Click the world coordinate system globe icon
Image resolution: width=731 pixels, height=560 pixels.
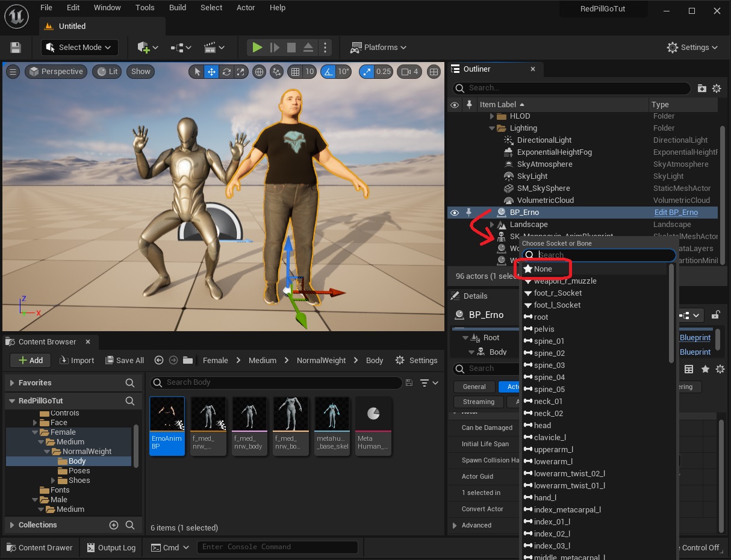coord(260,72)
